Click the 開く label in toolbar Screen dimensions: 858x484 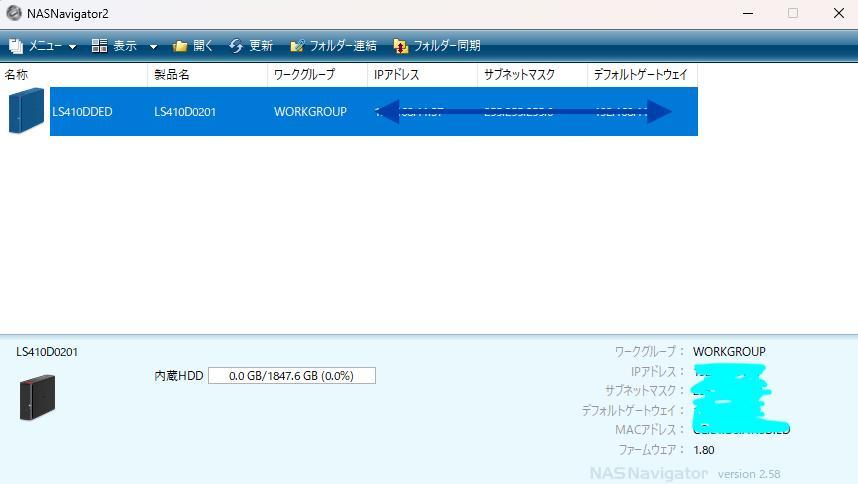coord(203,46)
